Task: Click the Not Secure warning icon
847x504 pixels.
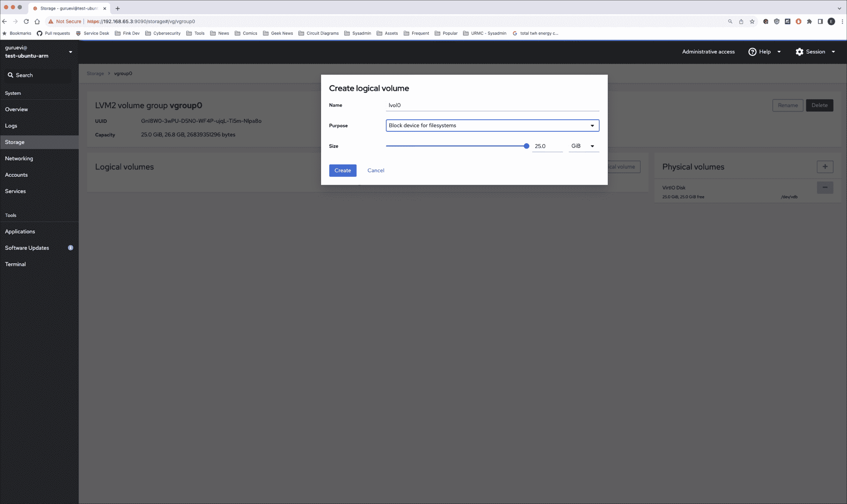Action: pyautogui.click(x=50, y=22)
